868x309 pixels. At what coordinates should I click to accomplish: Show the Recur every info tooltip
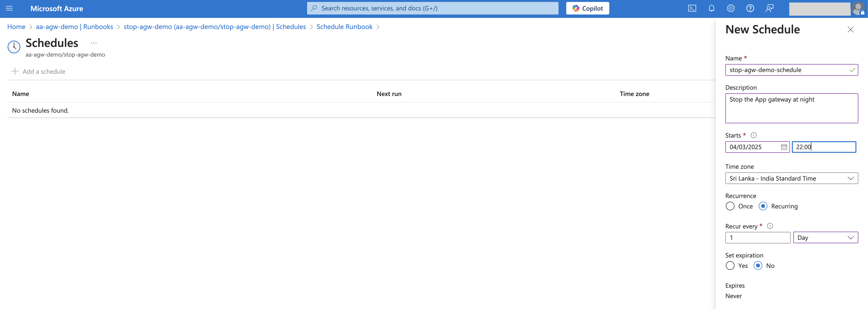(770, 226)
